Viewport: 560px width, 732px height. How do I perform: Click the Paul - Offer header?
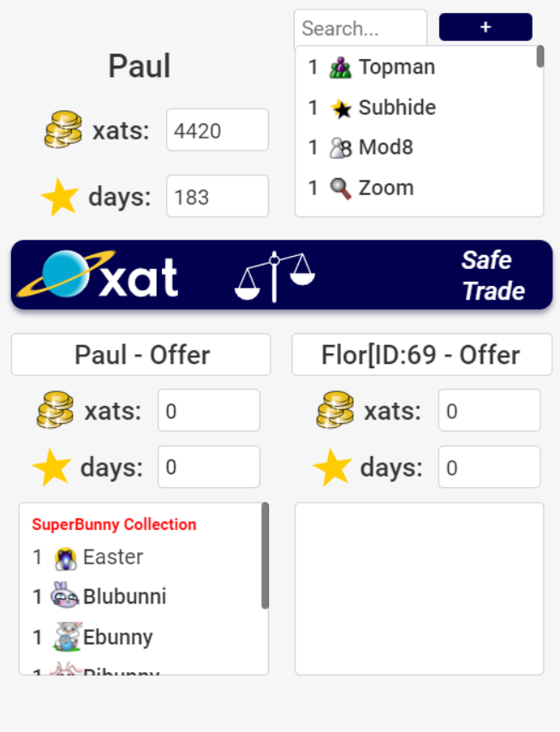pos(140,354)
